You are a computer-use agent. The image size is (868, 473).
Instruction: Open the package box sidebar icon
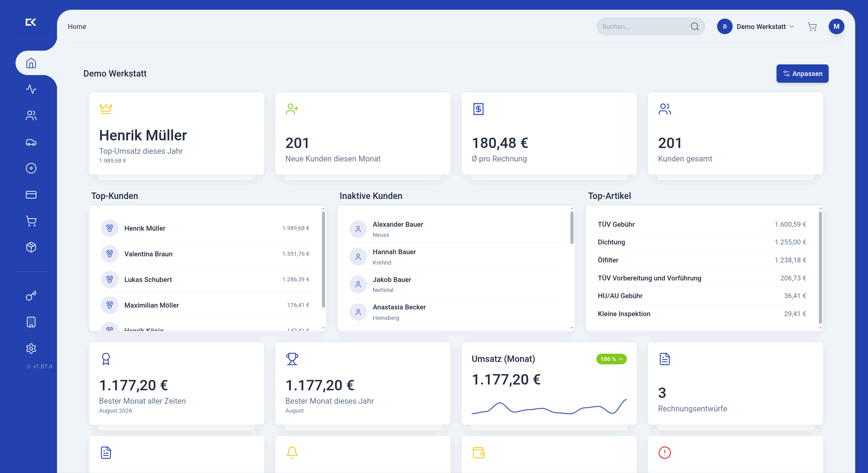pyautogui.click(x=31, y=247)
